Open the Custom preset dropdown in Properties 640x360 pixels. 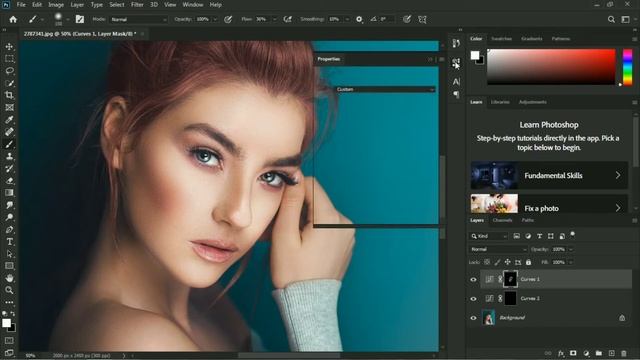click(x=385, y=89)
